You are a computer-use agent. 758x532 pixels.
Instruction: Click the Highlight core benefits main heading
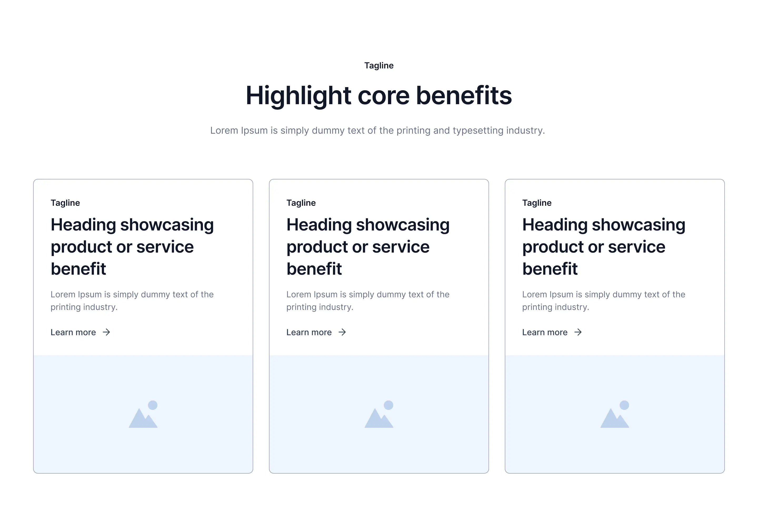point(379,96)
